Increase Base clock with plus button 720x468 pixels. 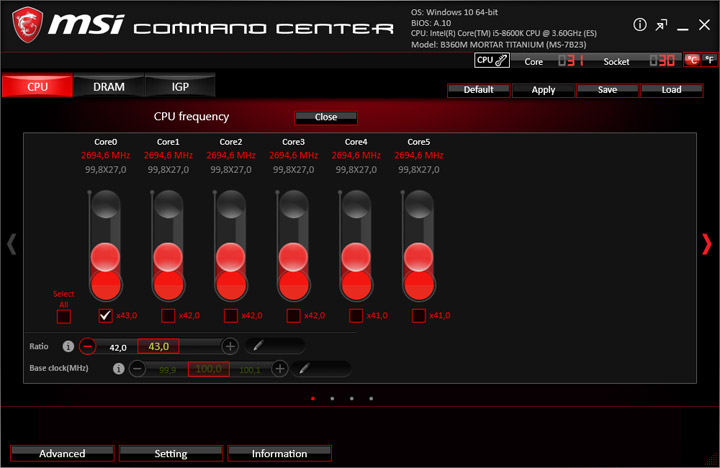(x=280, y=368)
